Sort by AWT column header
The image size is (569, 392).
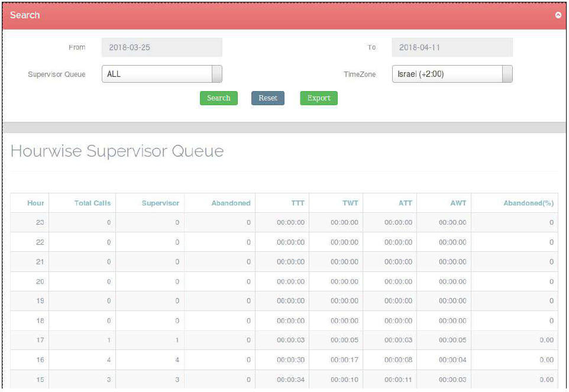click(458, 203)
